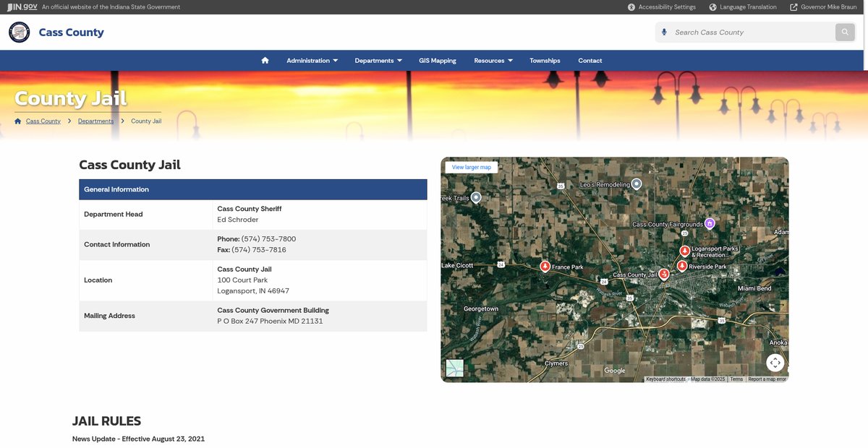Open the Contact menu item
This screenshot has width=868, height=448.
(x=590, y=61)
